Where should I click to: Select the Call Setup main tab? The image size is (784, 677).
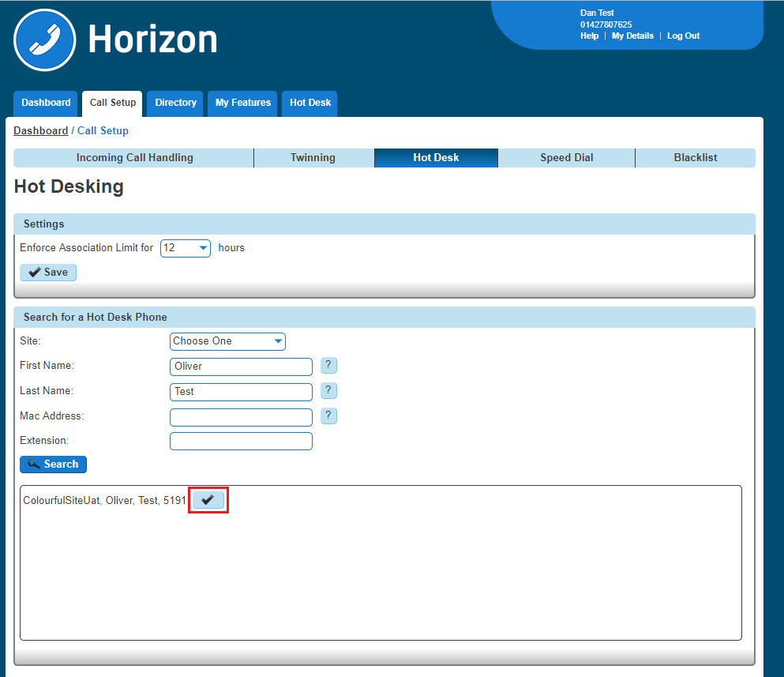point(112,103)
